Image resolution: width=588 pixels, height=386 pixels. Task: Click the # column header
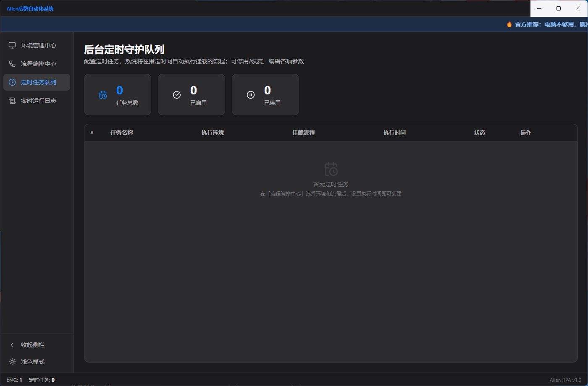click(92, 133)
